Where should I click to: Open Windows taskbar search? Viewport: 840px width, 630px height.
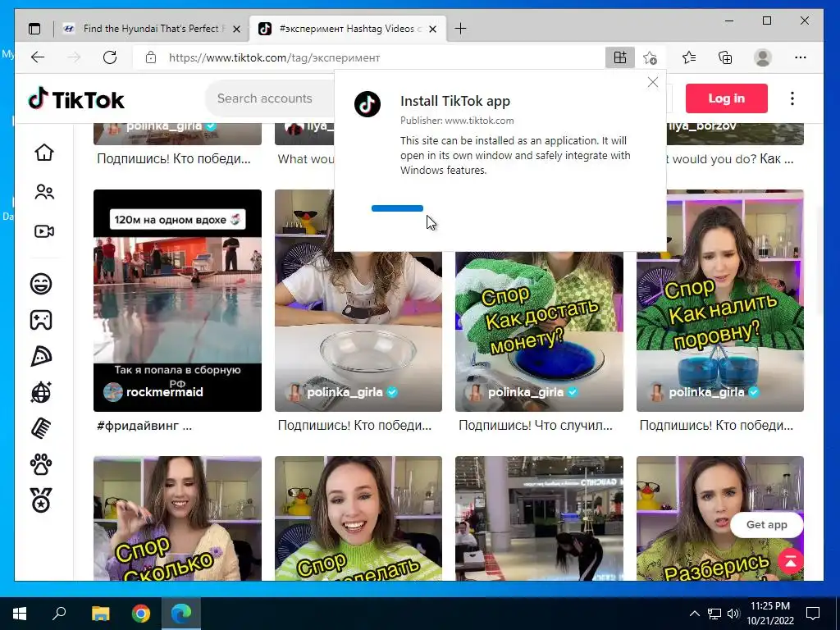click(59, 614)
